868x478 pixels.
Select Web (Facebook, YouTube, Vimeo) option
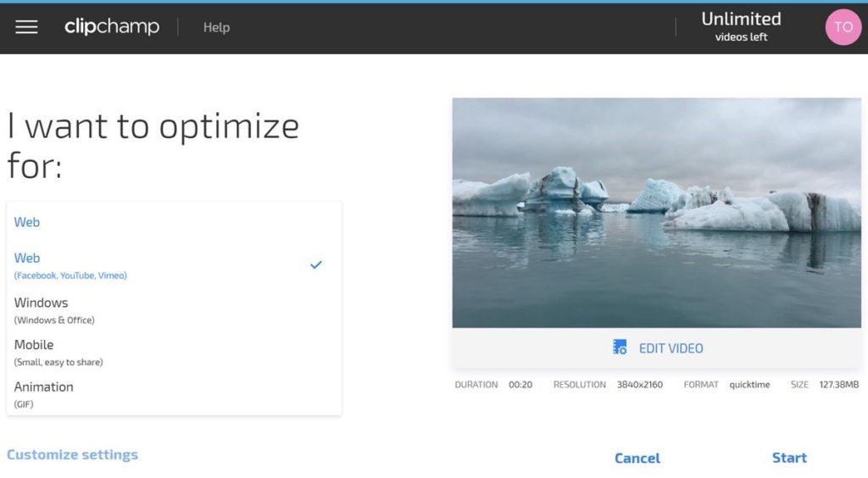tap(70, 265)
